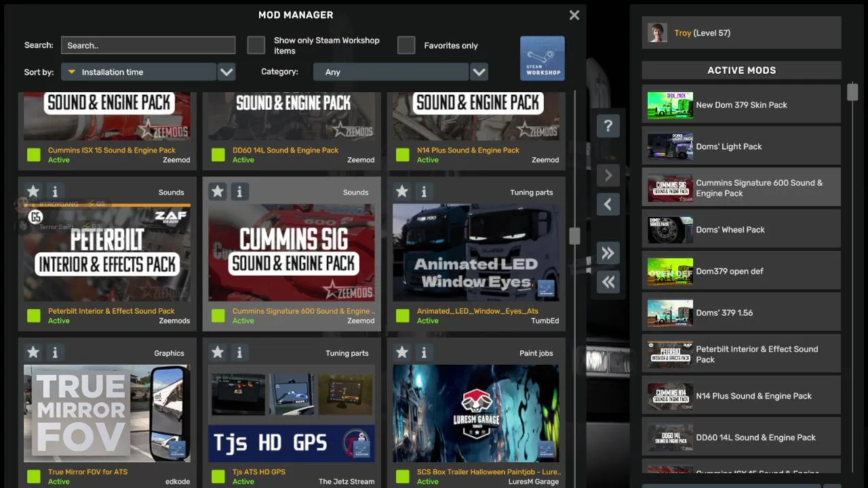868x488 pixels.
Task: Favorite the Peterbilt Interior & Effect pack star
Action: click(x=33, y=192)
